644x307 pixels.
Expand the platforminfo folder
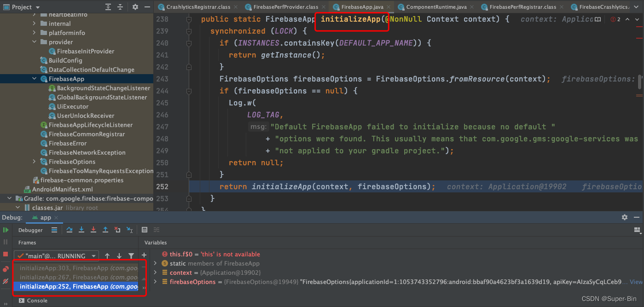pyautogui.click(x=35, y=33)
